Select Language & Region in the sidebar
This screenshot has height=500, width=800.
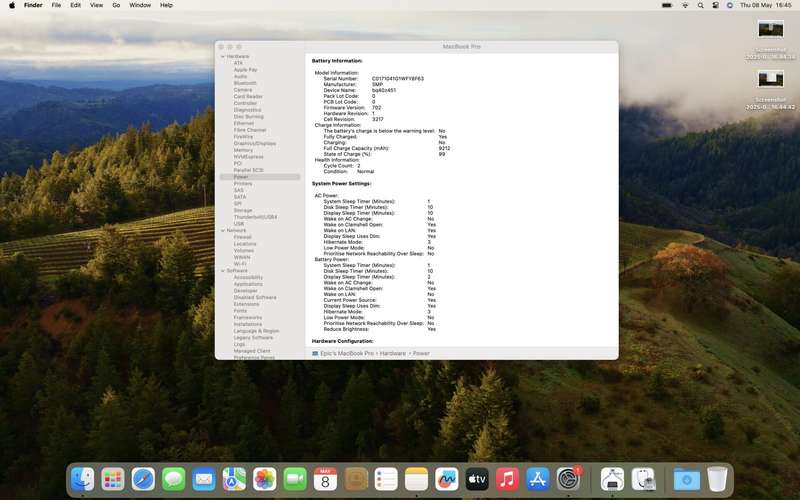point(256,331)
